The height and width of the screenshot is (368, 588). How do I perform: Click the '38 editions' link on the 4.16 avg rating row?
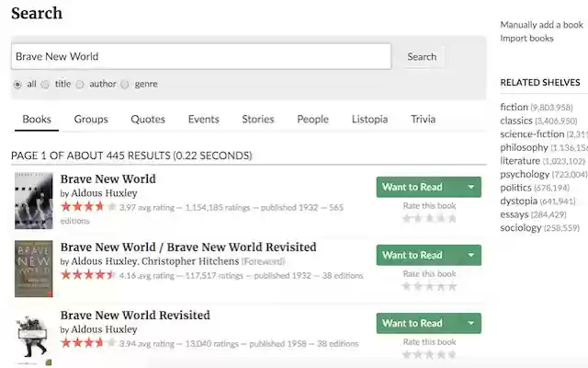[343, 276]
